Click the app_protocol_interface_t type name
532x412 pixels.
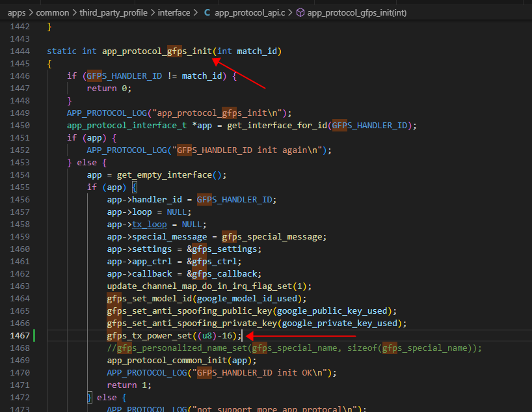coord(127,126)
